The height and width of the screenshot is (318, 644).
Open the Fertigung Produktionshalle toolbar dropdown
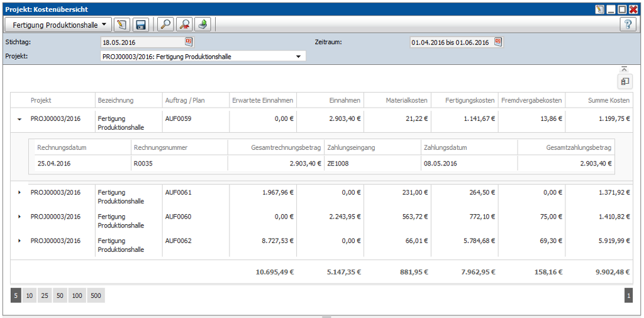click(58, 25)
